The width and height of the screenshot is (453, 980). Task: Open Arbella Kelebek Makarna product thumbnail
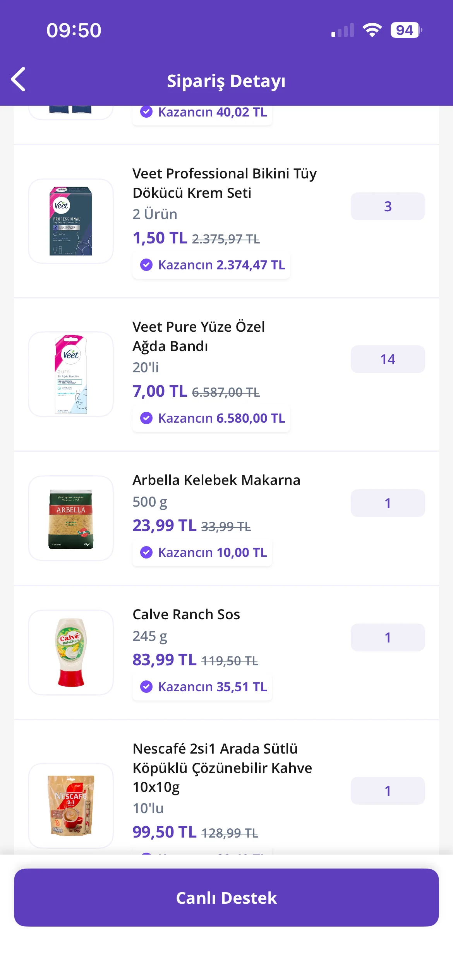[71, 518]
